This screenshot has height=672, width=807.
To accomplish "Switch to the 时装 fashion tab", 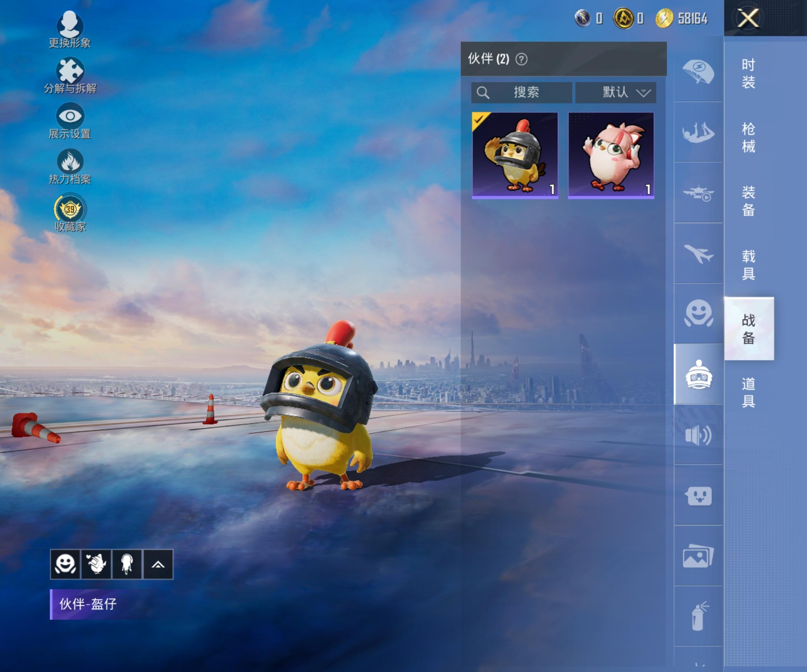I will (748, 73).
